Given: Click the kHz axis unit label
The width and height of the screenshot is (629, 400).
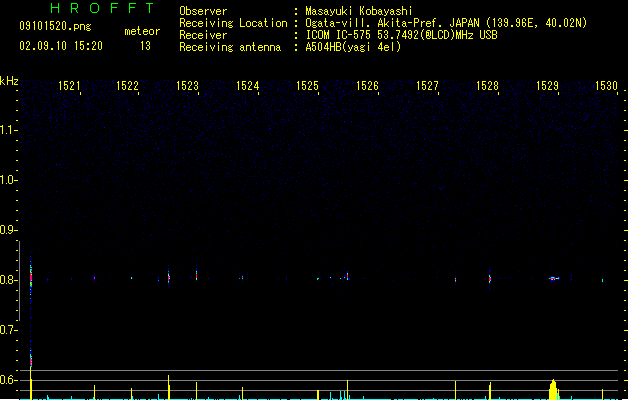Looking at the screenshot, I should (9, 81).
